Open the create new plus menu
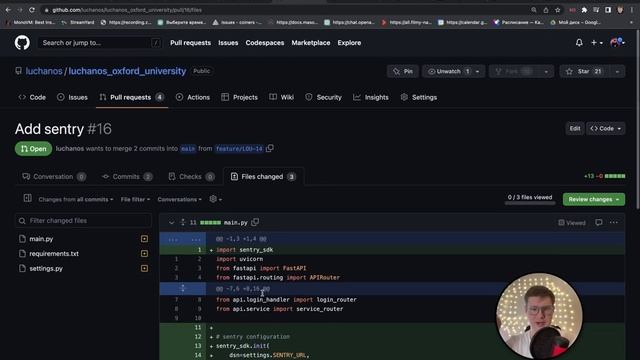Viewport: 640px width, 360px height. [597, 42]
